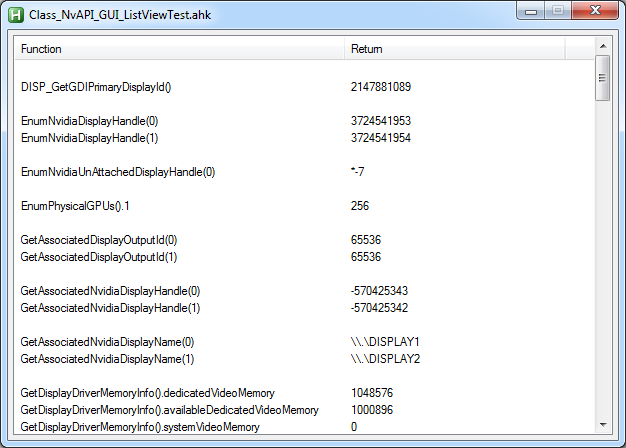Viewport: 626px width, 448px height.
Task: Select the GetDisplayDriverMemoryInfo().systemVideoMemory row
Action: (x=304, y=427)
